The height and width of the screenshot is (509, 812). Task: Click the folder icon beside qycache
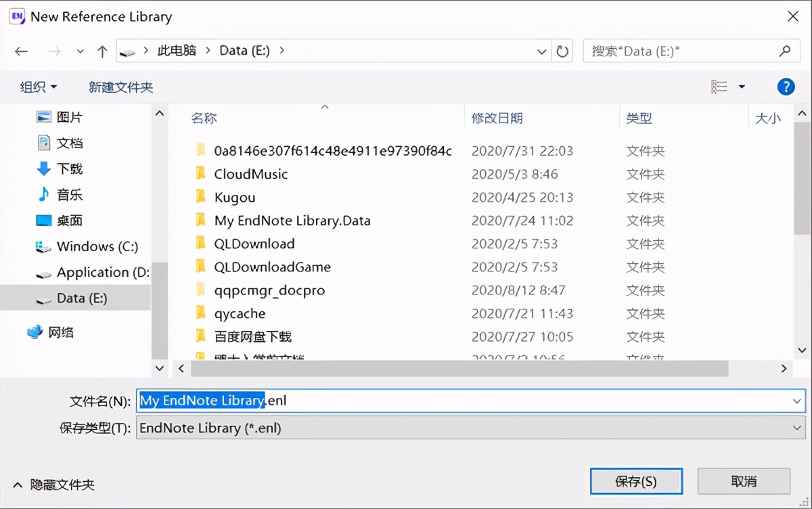coord(200,313)
